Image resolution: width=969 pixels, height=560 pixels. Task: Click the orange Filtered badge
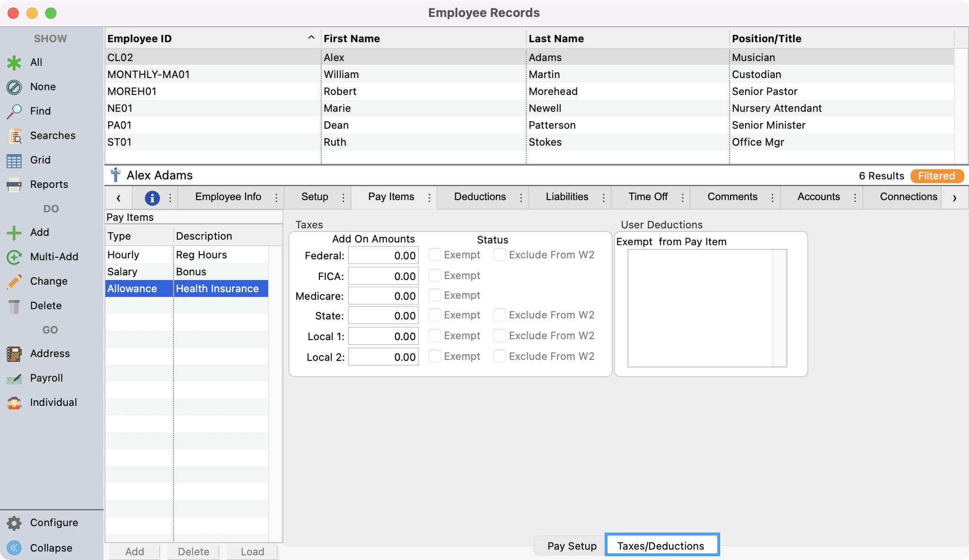pyautogui.click(x=936, y=176)
